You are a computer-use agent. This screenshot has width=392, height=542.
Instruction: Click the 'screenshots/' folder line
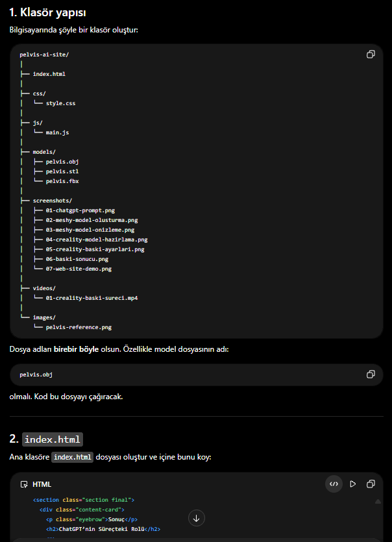pos(53,201)
